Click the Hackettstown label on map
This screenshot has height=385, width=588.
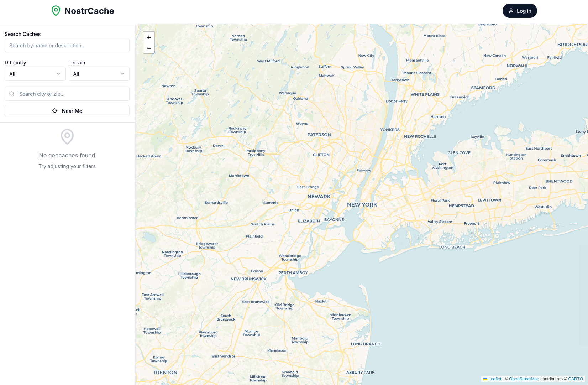[149, 156]
